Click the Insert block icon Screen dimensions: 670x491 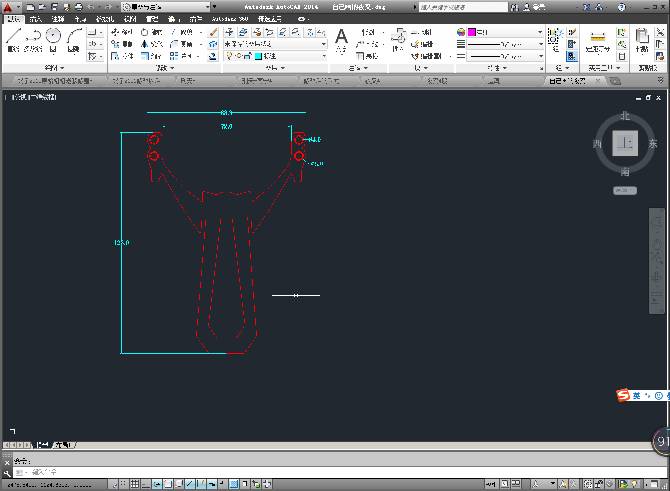click(398, 39)
